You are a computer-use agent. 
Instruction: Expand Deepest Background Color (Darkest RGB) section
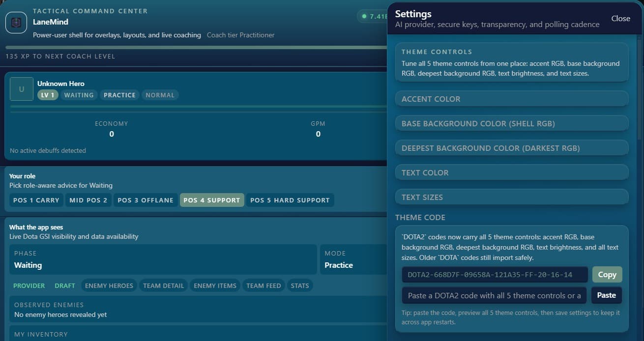tap(512, 148)
